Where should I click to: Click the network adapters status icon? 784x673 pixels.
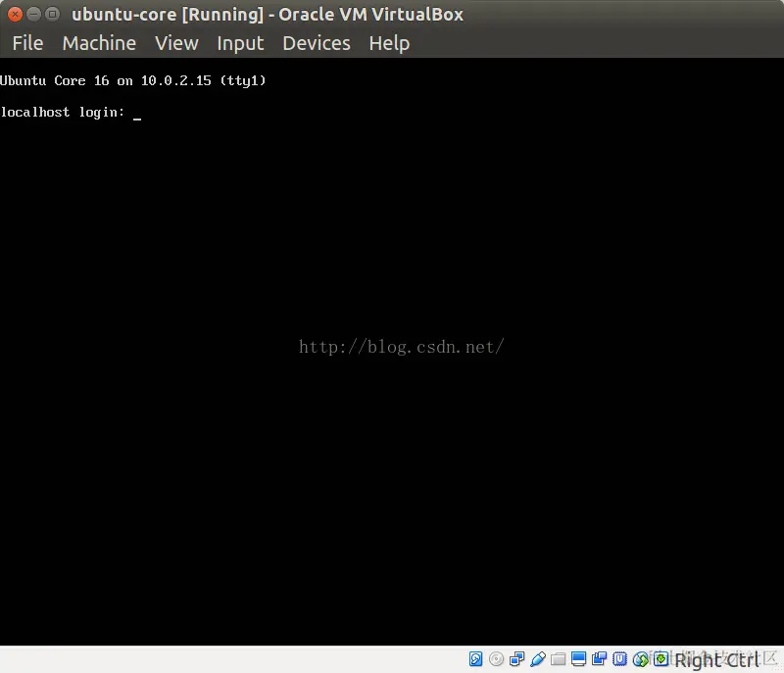pos(517,659)
